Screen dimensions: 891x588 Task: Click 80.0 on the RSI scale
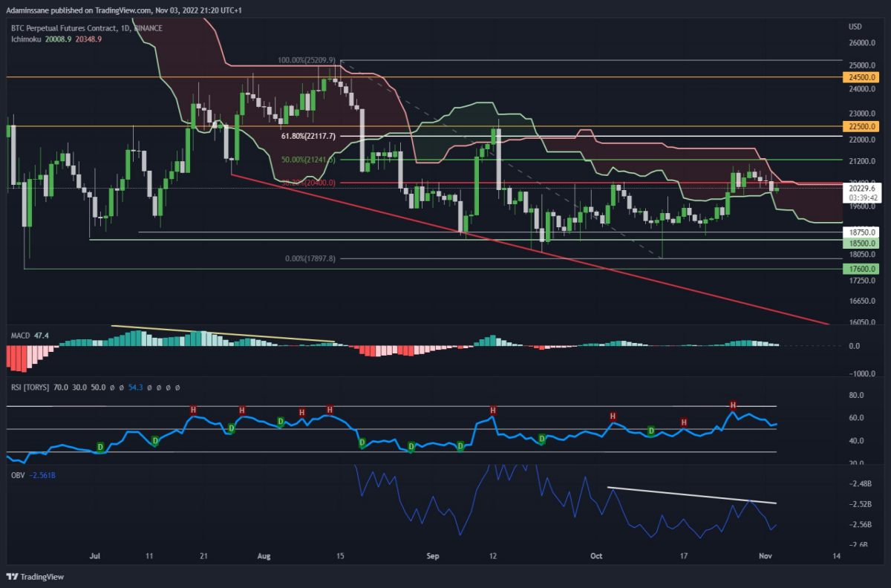pos(856,396)
